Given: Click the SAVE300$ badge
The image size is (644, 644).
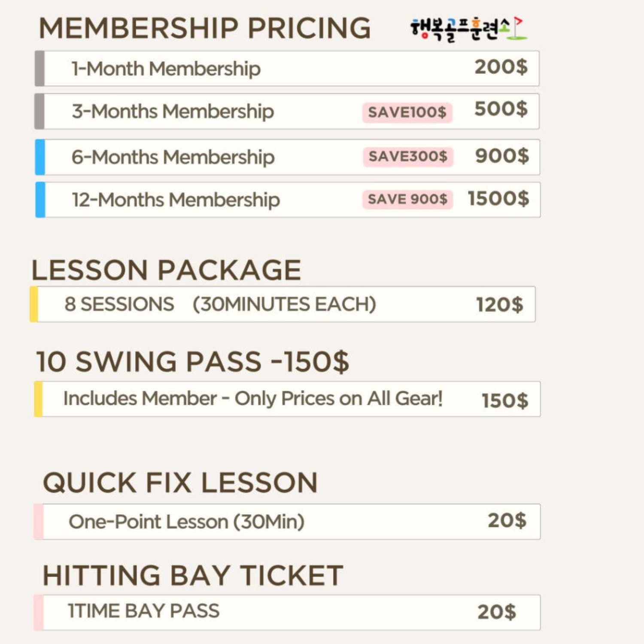Looking at the screenshot, I should [x=408, y=156].
